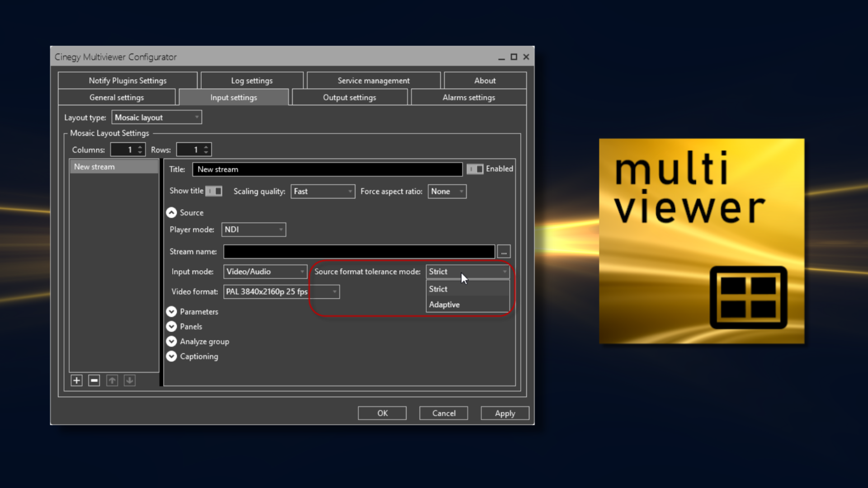Screen dimensions: 868x488
Task: Move the stream up using the up-arrow icon
Action: point(111,380)
